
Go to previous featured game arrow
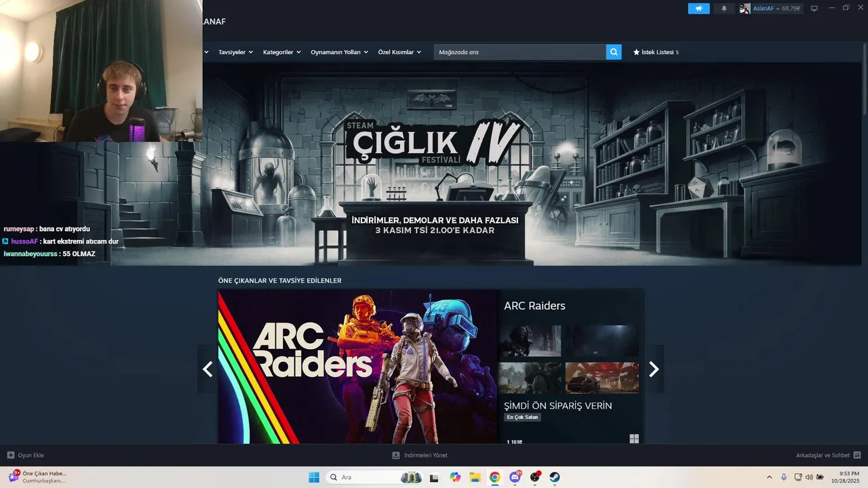tap(208, 369)
